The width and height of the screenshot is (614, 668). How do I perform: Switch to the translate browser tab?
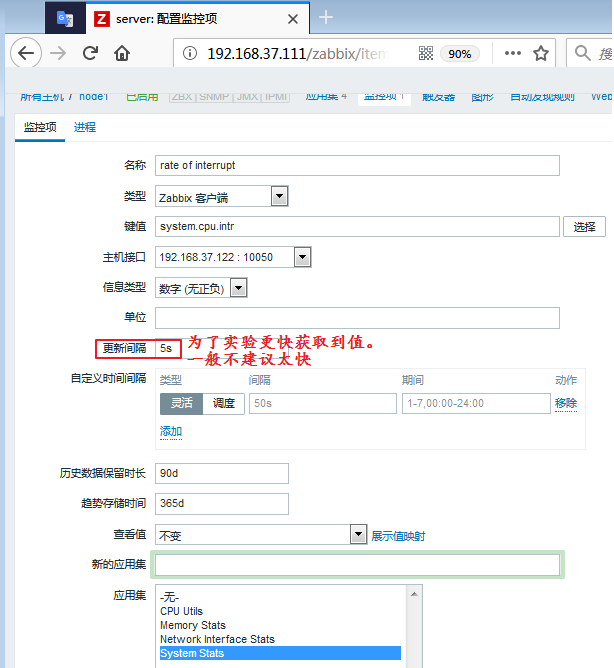(65, 18)
